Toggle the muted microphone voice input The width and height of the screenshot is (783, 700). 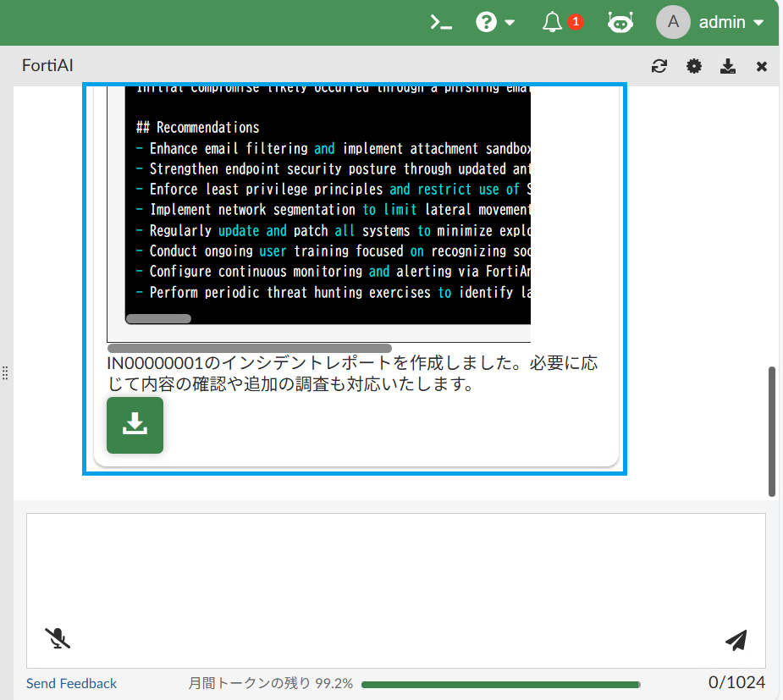point(58,638)
